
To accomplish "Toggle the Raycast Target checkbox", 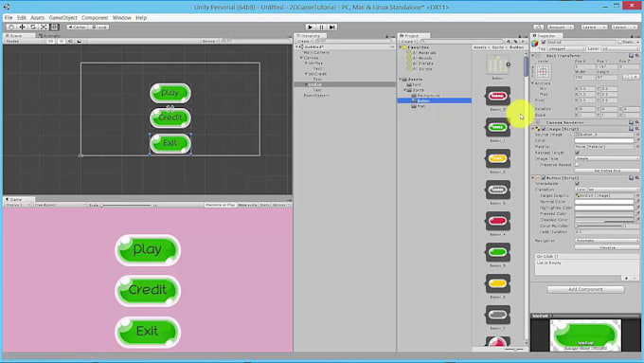I will click(x=577, y=153).
